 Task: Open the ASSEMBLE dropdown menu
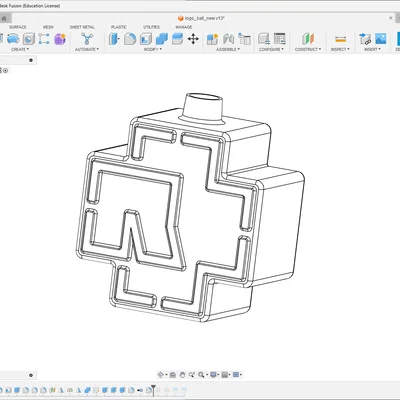pyautogui.click(x=228, y=49)
